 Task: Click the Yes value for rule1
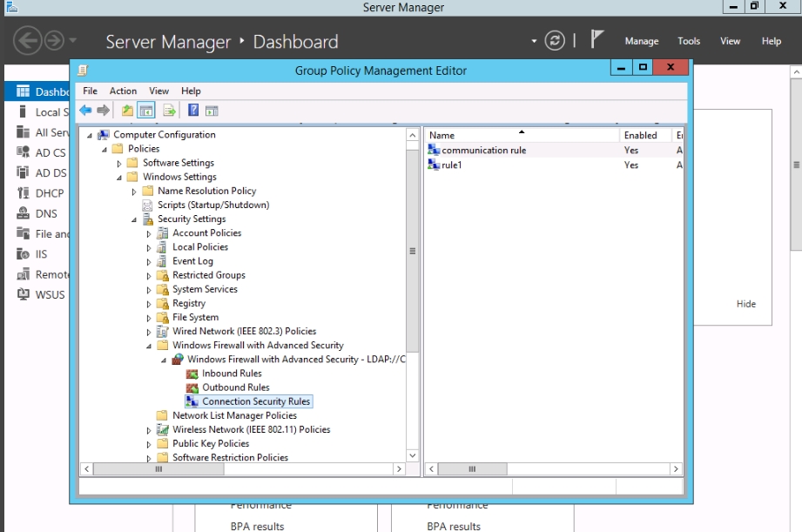pyautogui.click(x=630, y=165)
